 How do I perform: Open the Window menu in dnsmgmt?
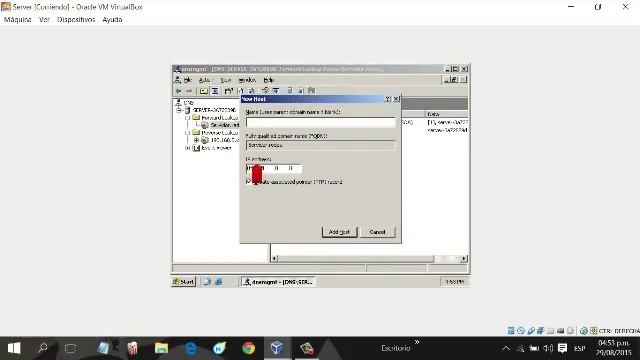coord(247,80)
